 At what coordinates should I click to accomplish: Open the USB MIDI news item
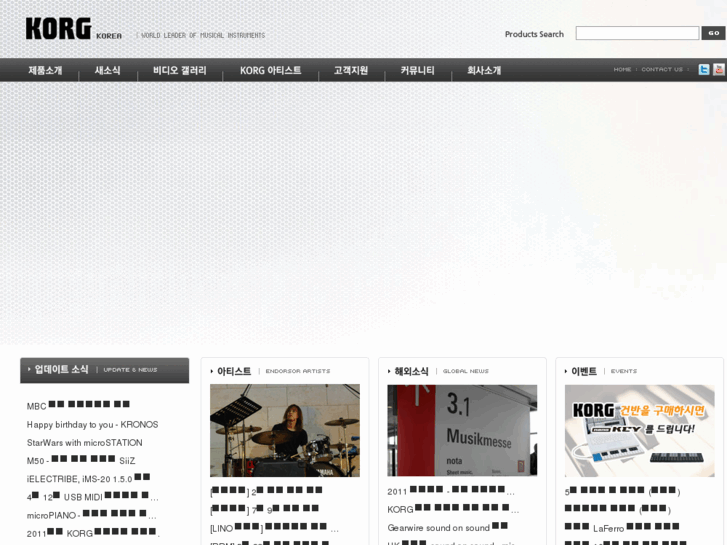pos(92,497)
